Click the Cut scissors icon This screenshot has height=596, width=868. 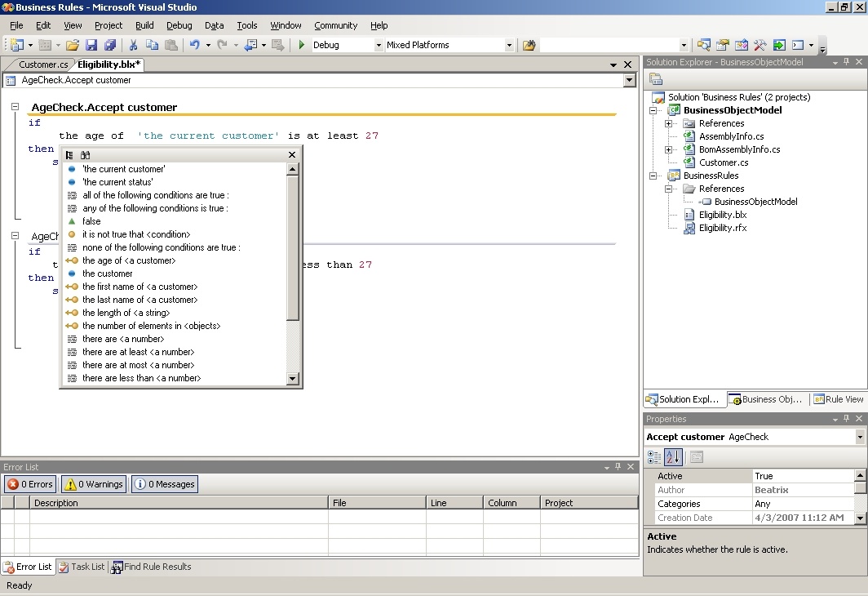(x=132, y=46)
